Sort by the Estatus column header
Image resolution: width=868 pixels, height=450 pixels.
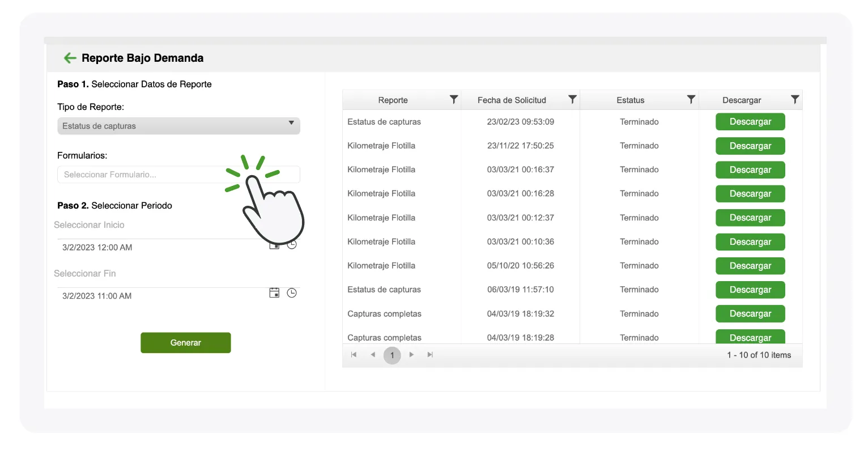click(x=631, y=100)
